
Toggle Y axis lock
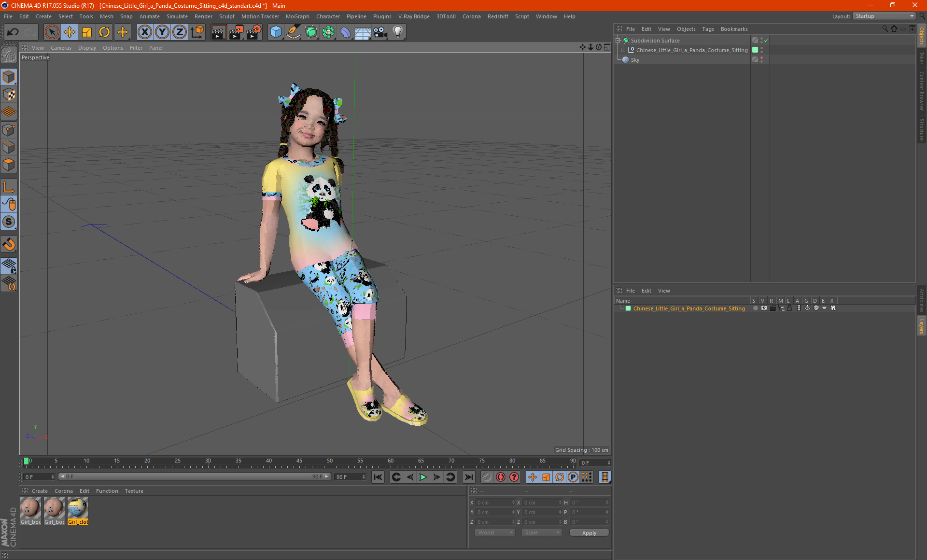tap(162, 32)
